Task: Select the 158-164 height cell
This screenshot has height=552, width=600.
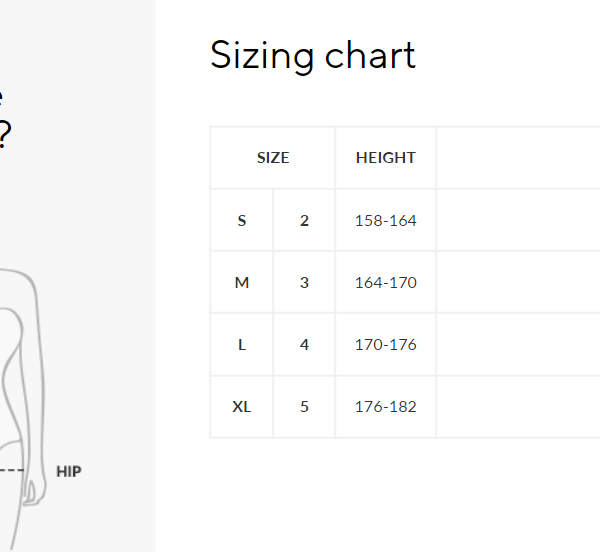Action: [x=385, y=220]
